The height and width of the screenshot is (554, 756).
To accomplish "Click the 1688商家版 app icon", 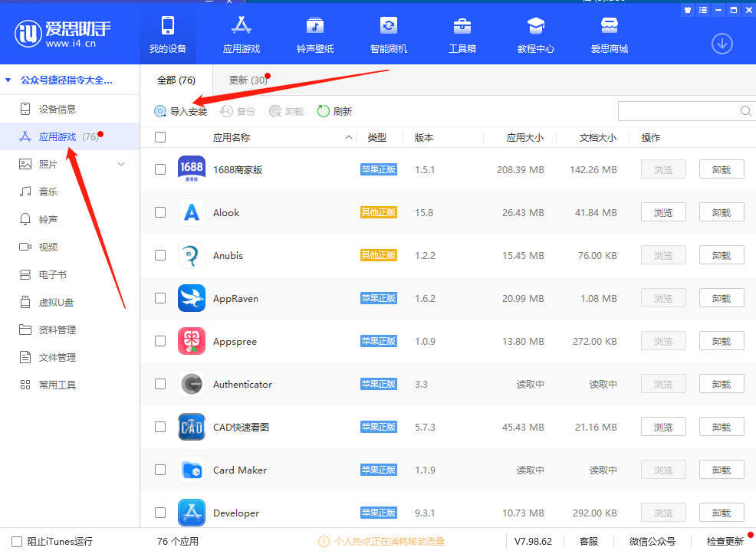I will point(192,169).
